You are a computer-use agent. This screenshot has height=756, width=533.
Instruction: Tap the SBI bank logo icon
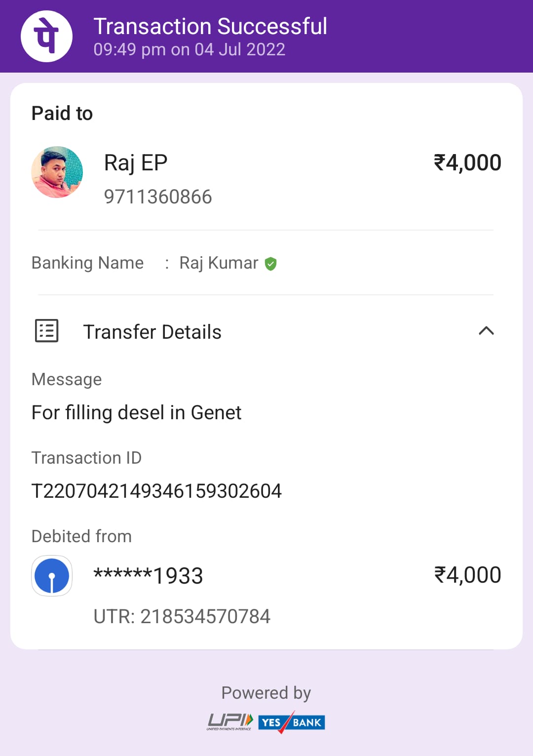[52, 576]
